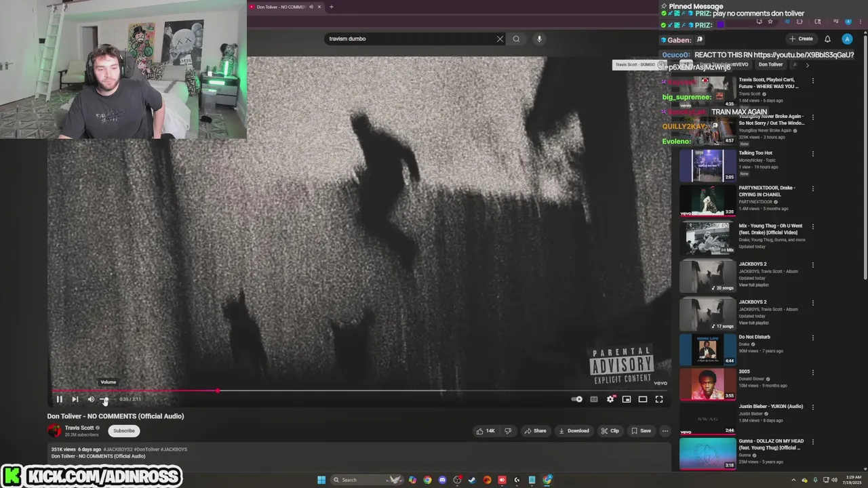Screen dimensions: 868x488
Task: Open Steam from the taskbar
Action: coord(472,480)
